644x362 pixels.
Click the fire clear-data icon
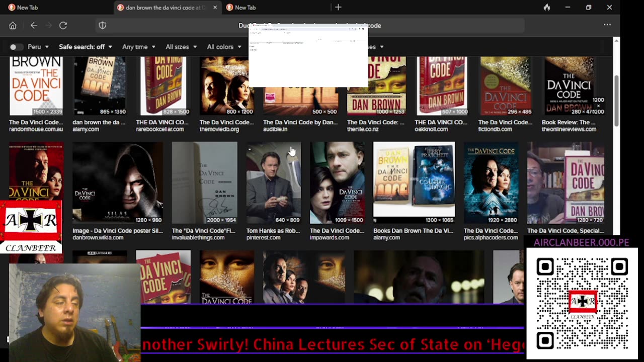[547, 7]
